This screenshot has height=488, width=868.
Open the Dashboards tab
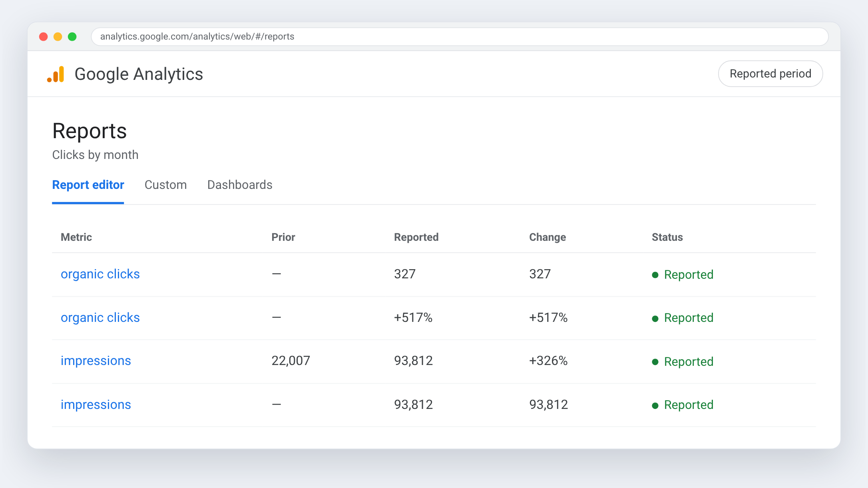(x=240, y=185)
